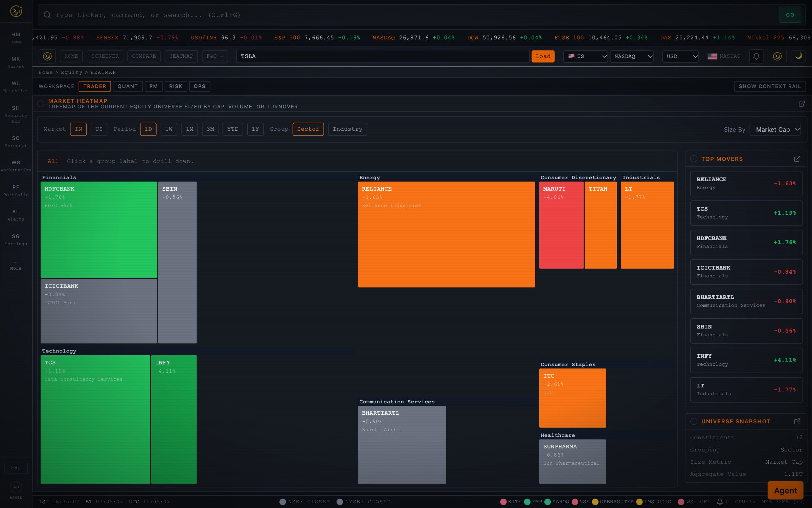Pop out the Universe Snapshot panel
The height and width of the screenshot is (508, 812).
tap(797, 421)
